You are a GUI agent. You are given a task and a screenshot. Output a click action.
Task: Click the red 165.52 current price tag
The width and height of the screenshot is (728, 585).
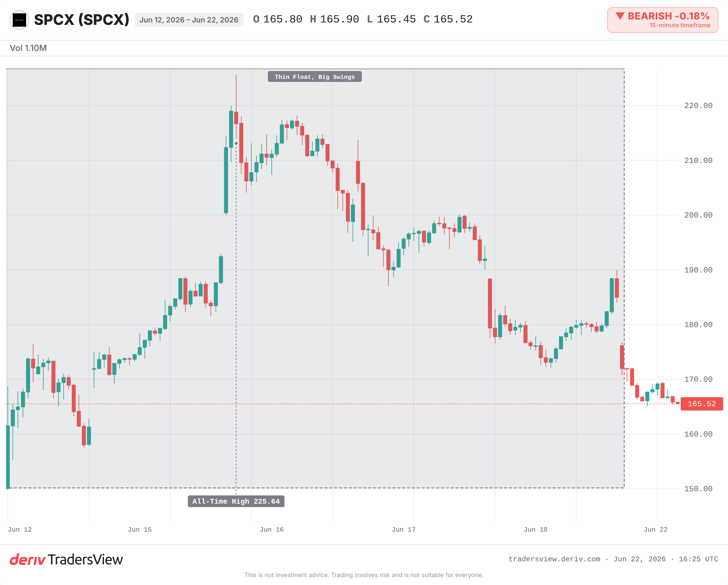(x=702, y=404)
